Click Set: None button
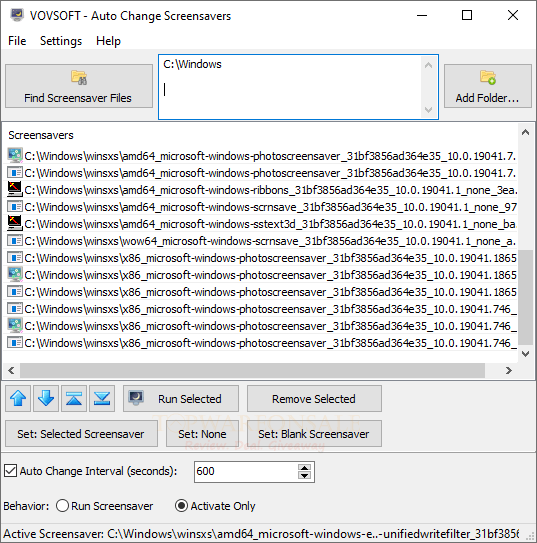Screen dimensions: 537x543 click(x=202, y=434)
